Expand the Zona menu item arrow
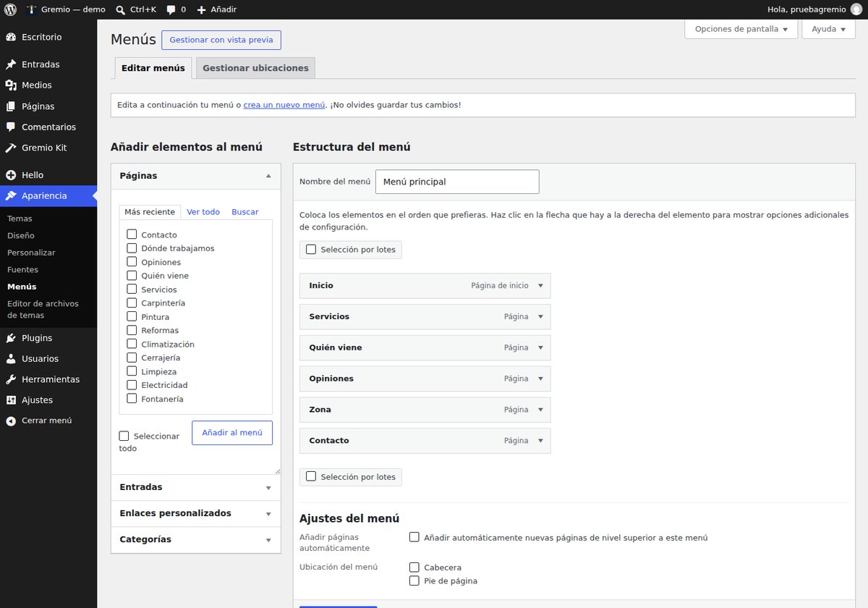 coord(540,410)
